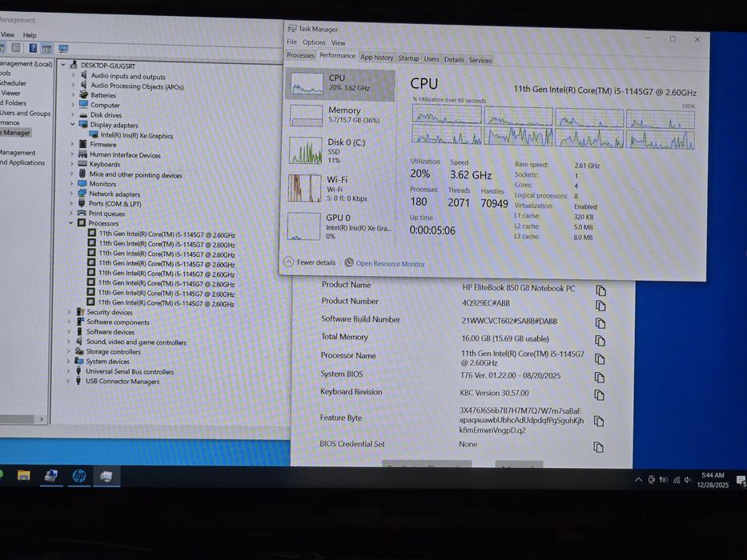Screen dimensions: 747x560
Task: Copy the System BIOS value
Action: [600, 377]
